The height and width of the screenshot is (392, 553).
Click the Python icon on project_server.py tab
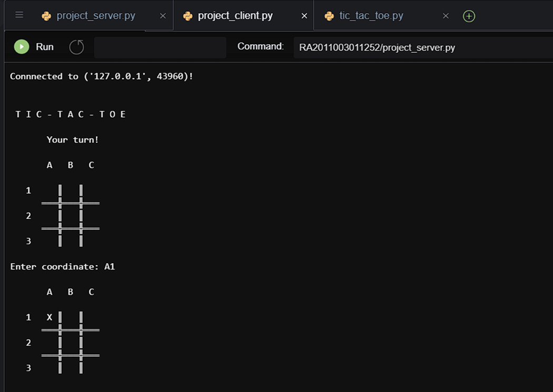click(x=45, y=16)
